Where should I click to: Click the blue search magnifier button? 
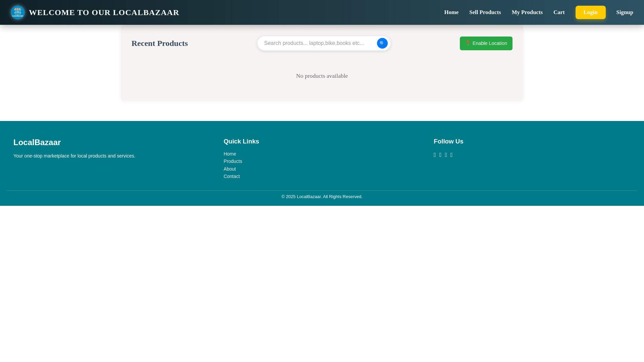(382, 43)
